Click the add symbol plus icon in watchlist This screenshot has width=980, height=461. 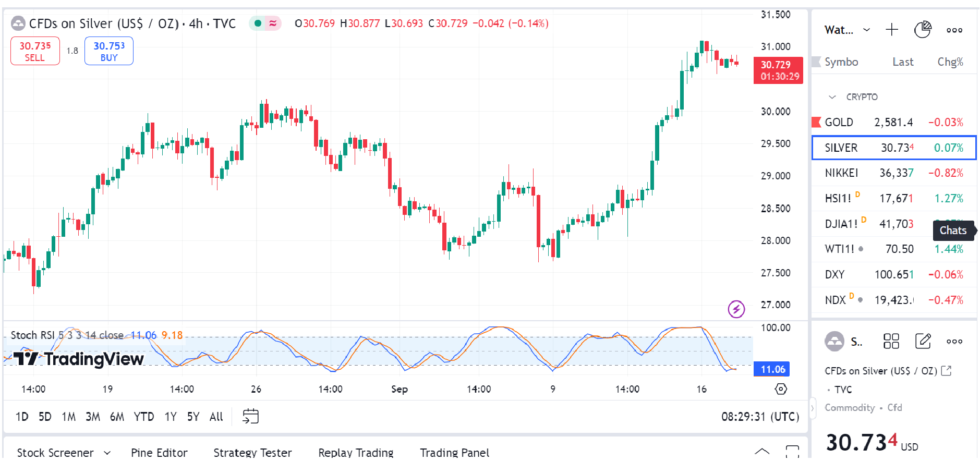(x=891, y=30)
